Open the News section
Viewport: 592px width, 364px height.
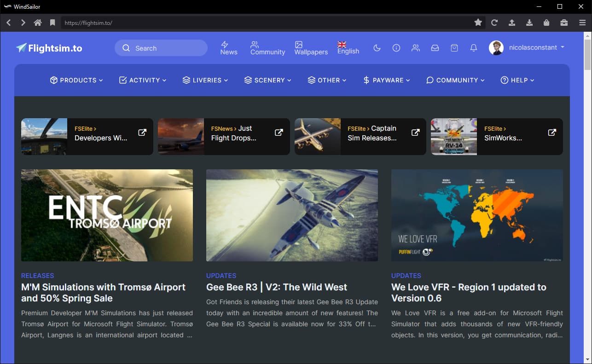coord(229,48)
